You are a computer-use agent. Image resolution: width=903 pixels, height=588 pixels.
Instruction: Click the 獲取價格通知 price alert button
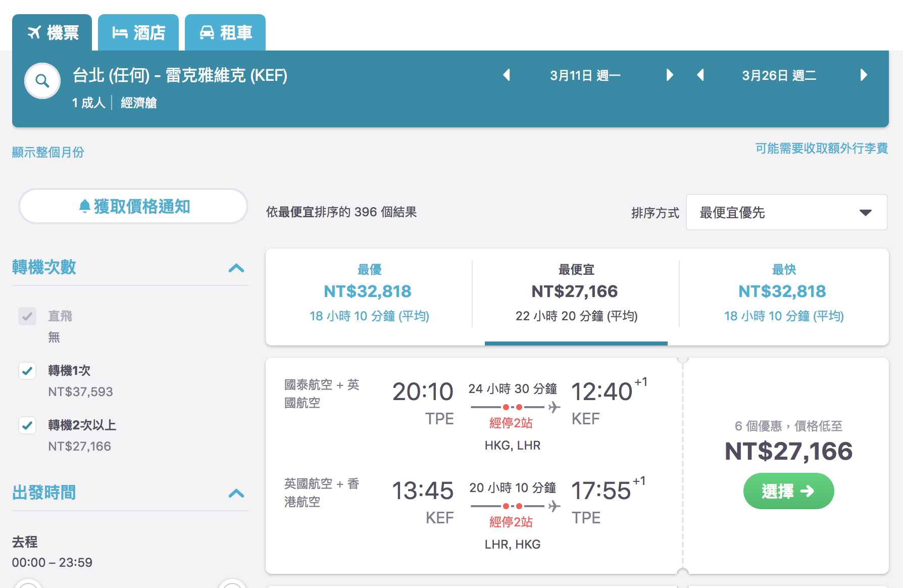(133, 206)
